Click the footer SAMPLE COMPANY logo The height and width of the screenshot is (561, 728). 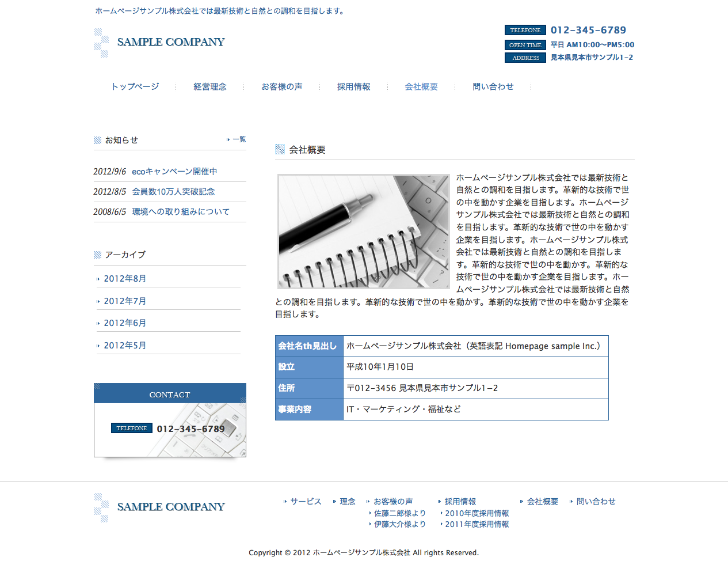tap(159, 507)
